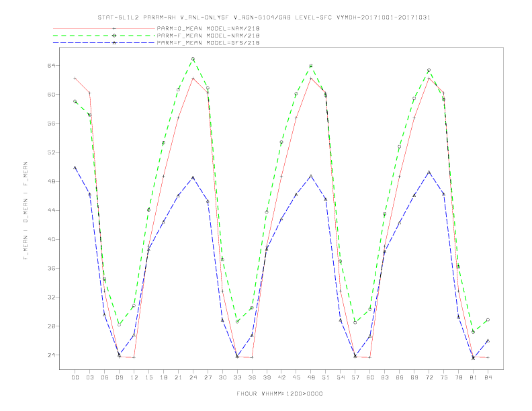Click the x-axis label FHOUR VHHMM: 1200>0000
The image size is (532, 411).
(x=279, y=394)
